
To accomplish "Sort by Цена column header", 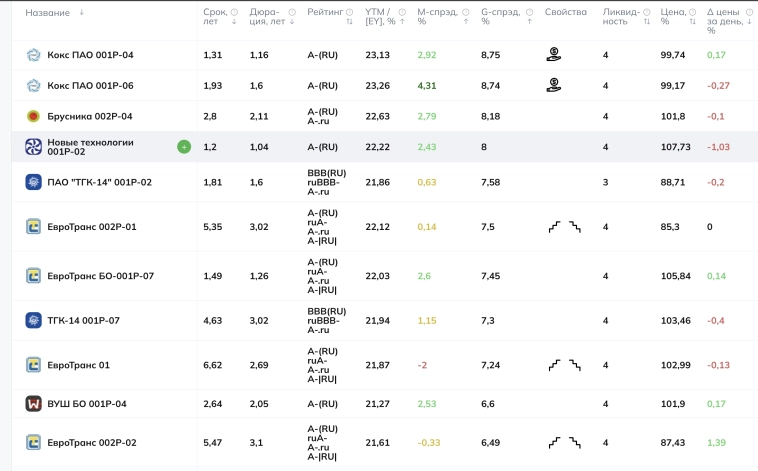I will click(673, 13).
